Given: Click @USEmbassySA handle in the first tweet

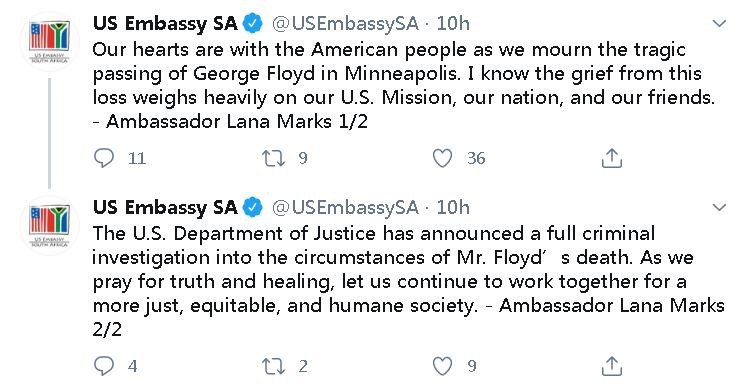Looking at the screenshot, I should tap(345, 23).
